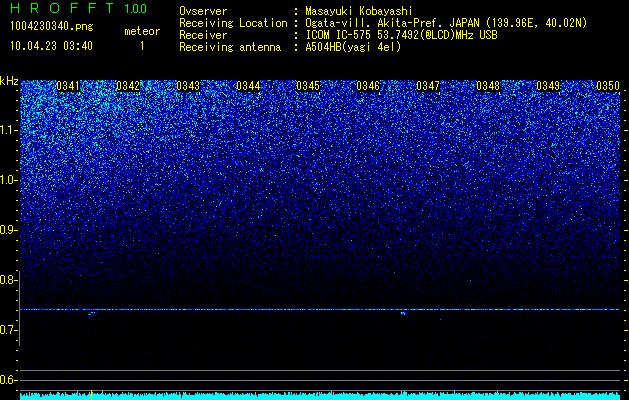This screenshot has height=400, width=629.
Task: Click the 'Receiving antenna' label
Action: [230, 47]
